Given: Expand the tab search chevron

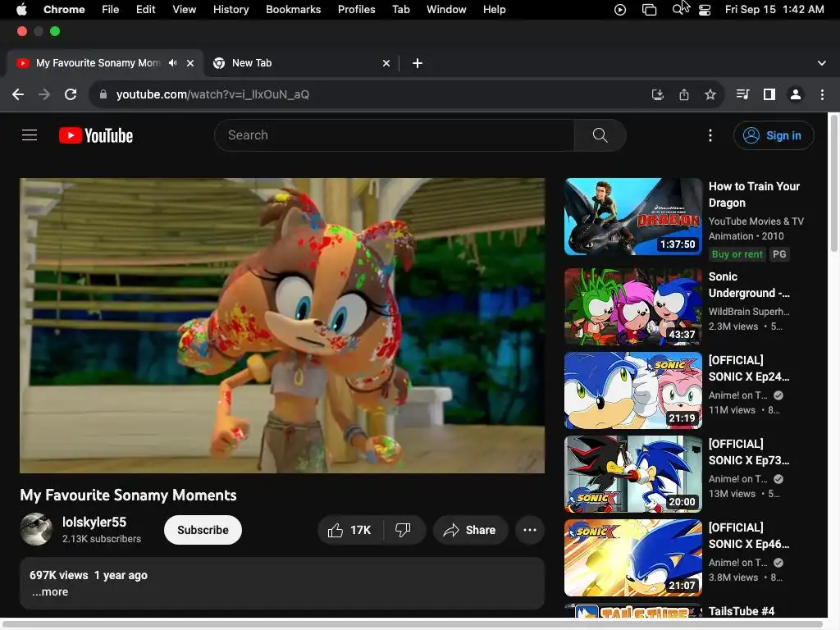Looking at the screenshot, I should 822,63.
